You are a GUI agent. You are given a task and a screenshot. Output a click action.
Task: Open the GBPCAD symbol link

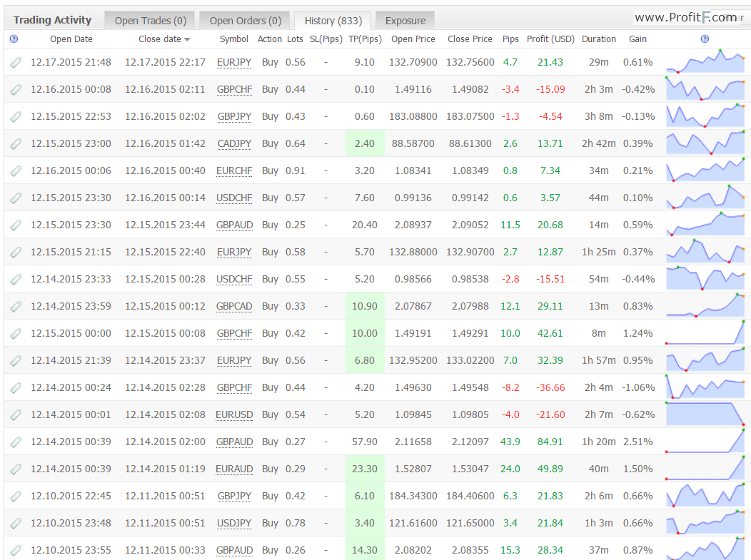(x=234, y=306)
